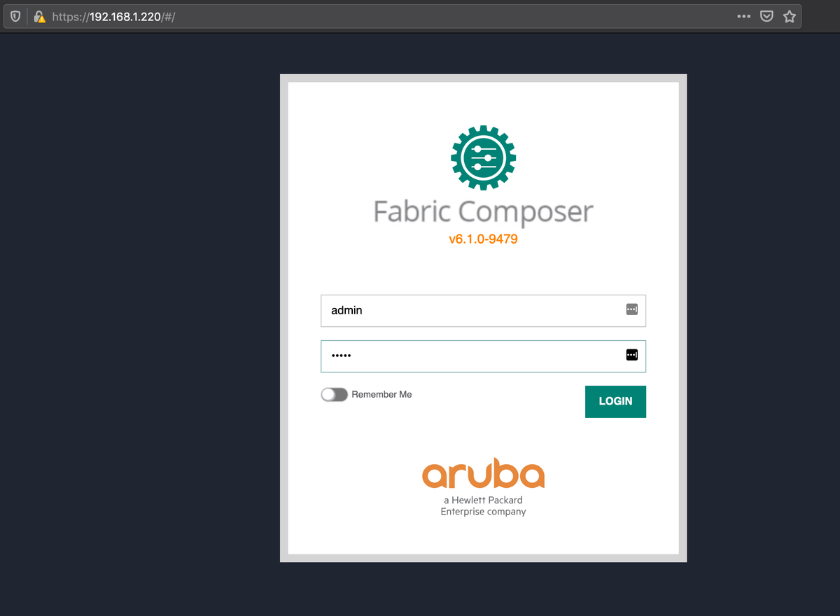This screenshot has height=616, width=840.
Task: Click the Fabric Composer gear logo
Action: [483, 157]
